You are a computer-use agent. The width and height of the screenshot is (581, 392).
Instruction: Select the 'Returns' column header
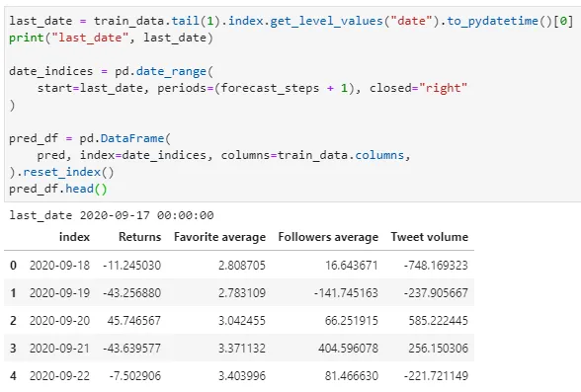tap(139, 237)
